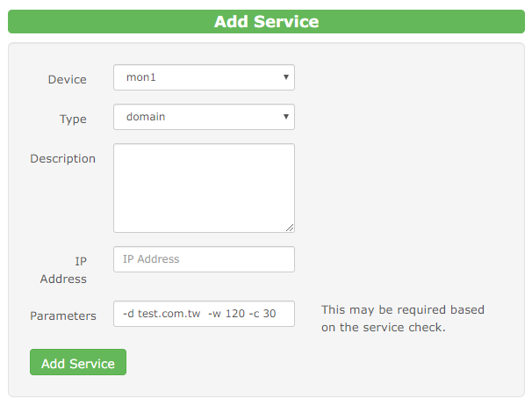
Task: Click the IP Address label
Action: click(63, 270)
